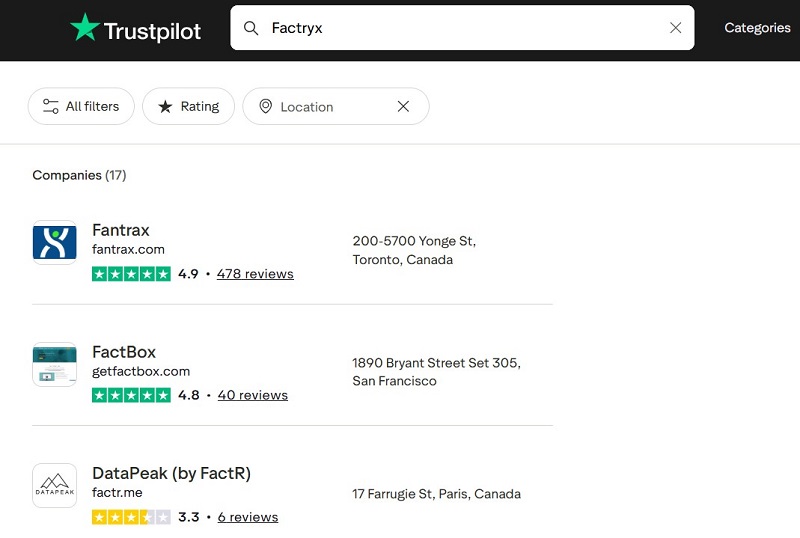The image size is (800, 538).
Task: Clear the Location filter
Action: click(404, 107)
